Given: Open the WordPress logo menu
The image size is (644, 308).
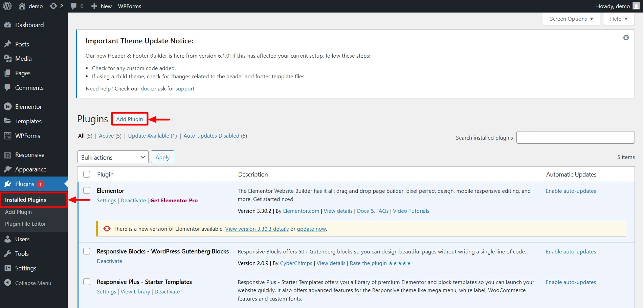Looking at the screenshot, I should pyautogui.click(x=7, y=6).
